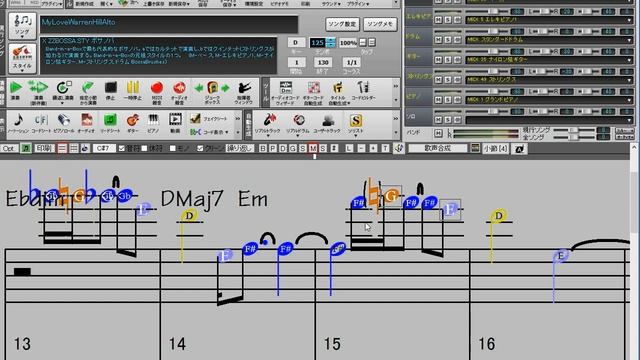Screen dimensions: 640x360
Task: Toggle the モノ (mono) checkbox
Action: click(x=173, y=149)
